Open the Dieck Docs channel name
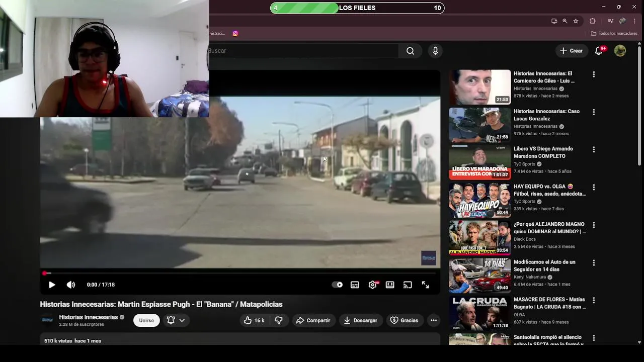The image size is (644, 362). pyautogui.click(x=525, y=239)
